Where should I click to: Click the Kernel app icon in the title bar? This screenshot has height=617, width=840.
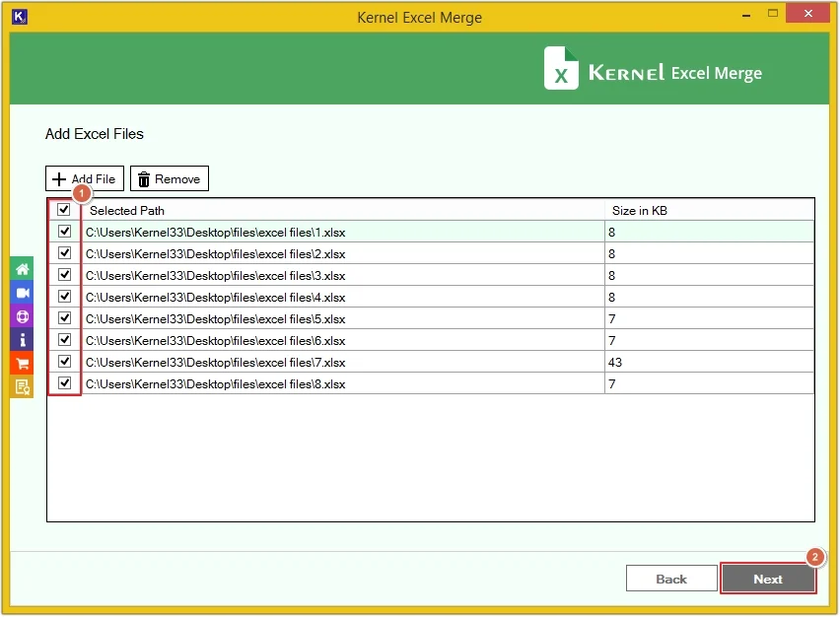(20, 17)
